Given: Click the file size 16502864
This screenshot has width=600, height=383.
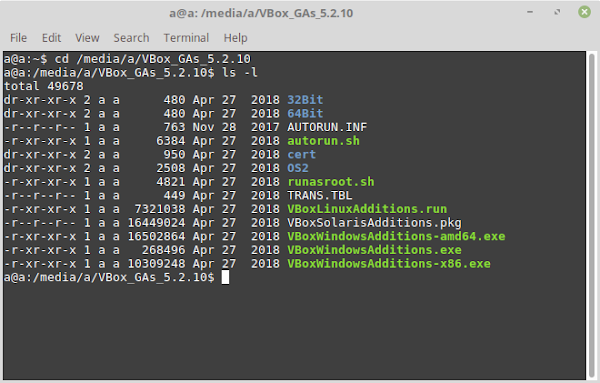Looking at the screenshot, I should 157,236.
